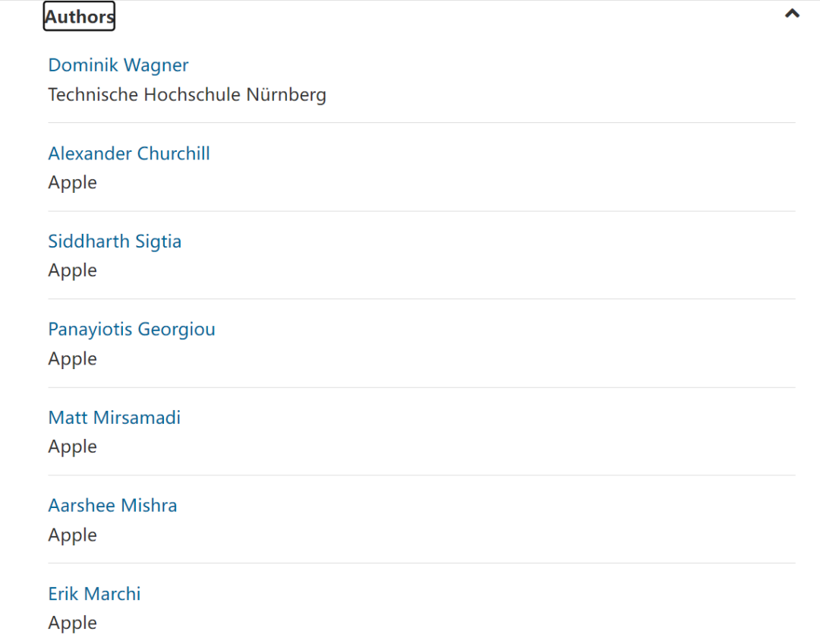Click the Apple affiliation under Aarshee Mishra
820x644 pixels.
73,535
